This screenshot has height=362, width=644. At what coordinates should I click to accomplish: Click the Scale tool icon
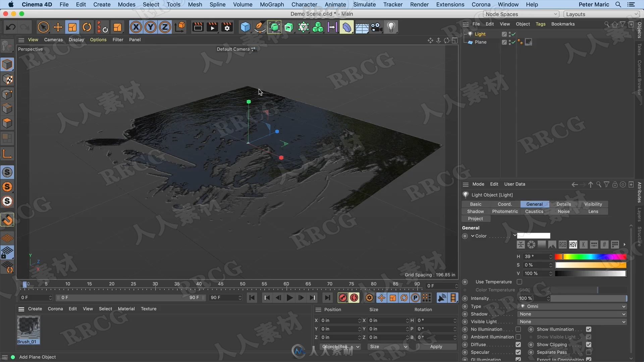pyautogui.click(x=72, y=27)
